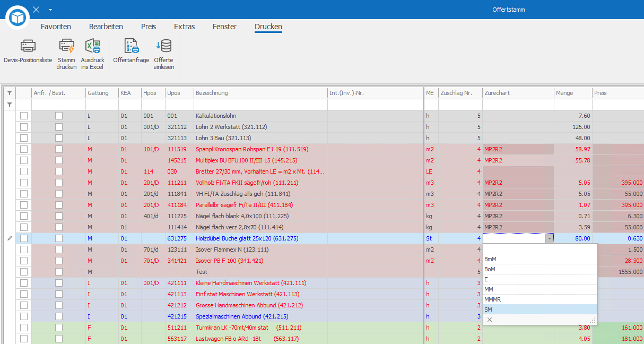The height and width of the screenshot is (344, 644).
Task: Click the Stamm drucken icon
Action: pyautogui.click(x=67, y=46)
